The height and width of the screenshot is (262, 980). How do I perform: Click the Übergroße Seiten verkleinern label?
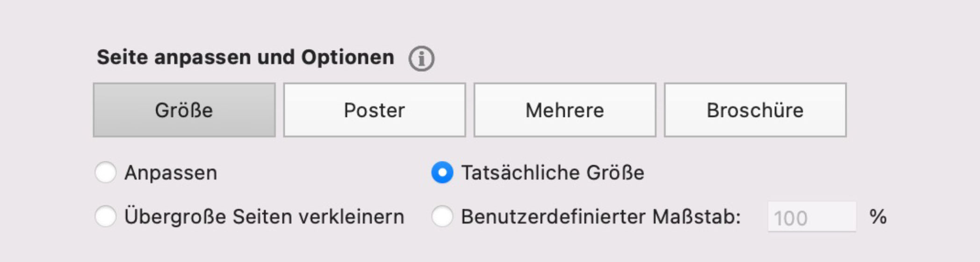[264, 217]
